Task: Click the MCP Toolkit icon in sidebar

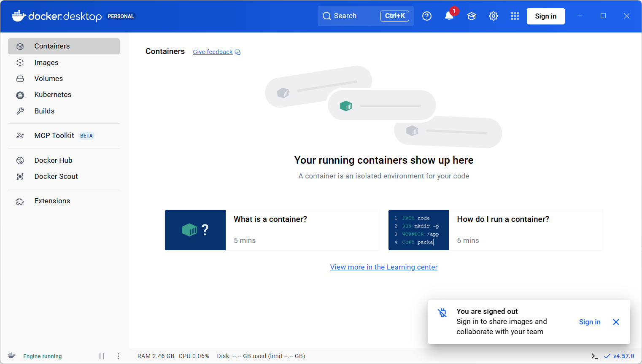Action: tap(20, 135)
